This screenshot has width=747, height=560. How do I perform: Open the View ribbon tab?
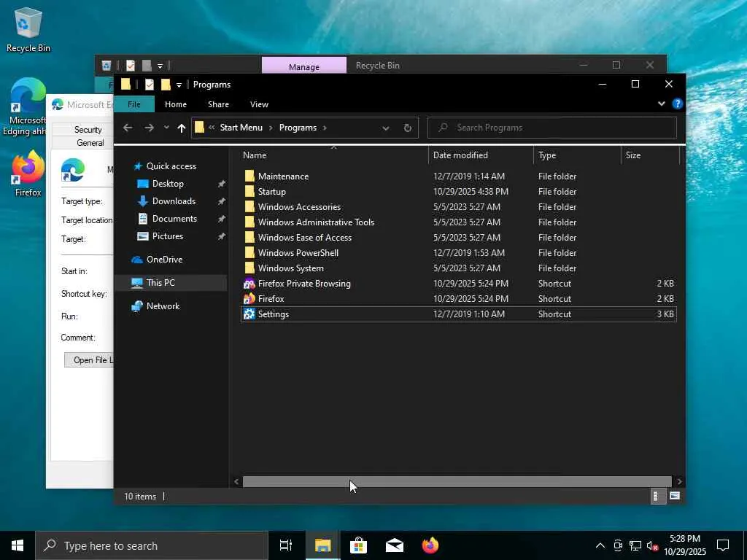(x=259, y=104)
